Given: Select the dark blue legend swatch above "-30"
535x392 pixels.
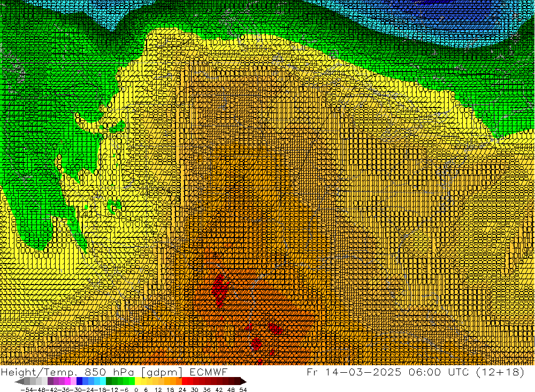Looking at the screenshot, I should pos(80,381).
